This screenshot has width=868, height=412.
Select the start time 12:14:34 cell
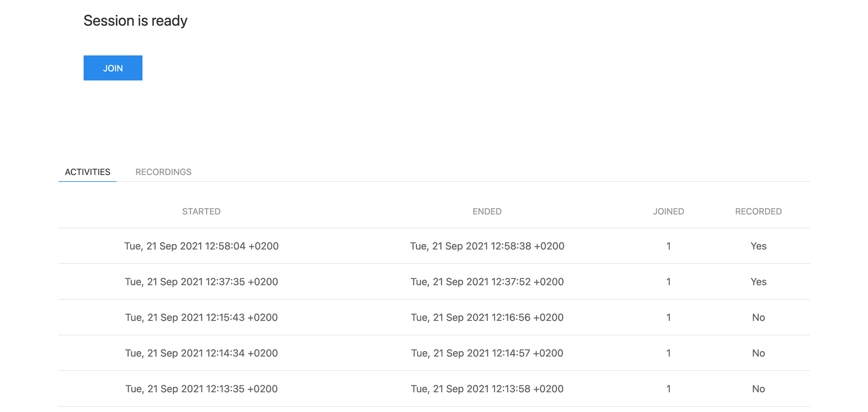click(202, 353)
